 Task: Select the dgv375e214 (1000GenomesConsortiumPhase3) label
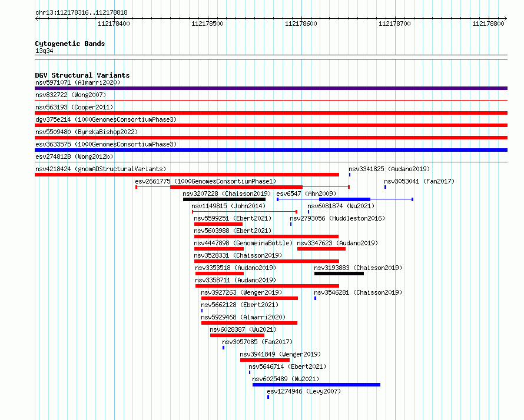(x=106, y=119)
